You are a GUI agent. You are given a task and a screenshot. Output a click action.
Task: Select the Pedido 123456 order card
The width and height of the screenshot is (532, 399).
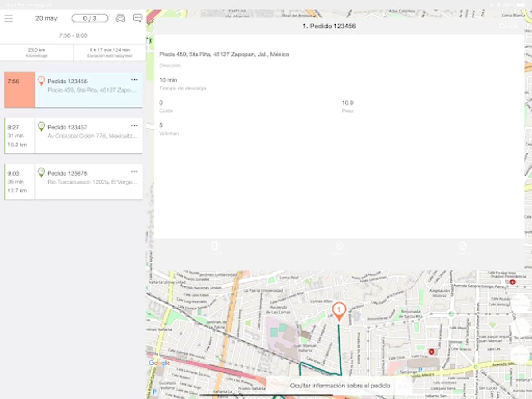click(x=74, y=90)
